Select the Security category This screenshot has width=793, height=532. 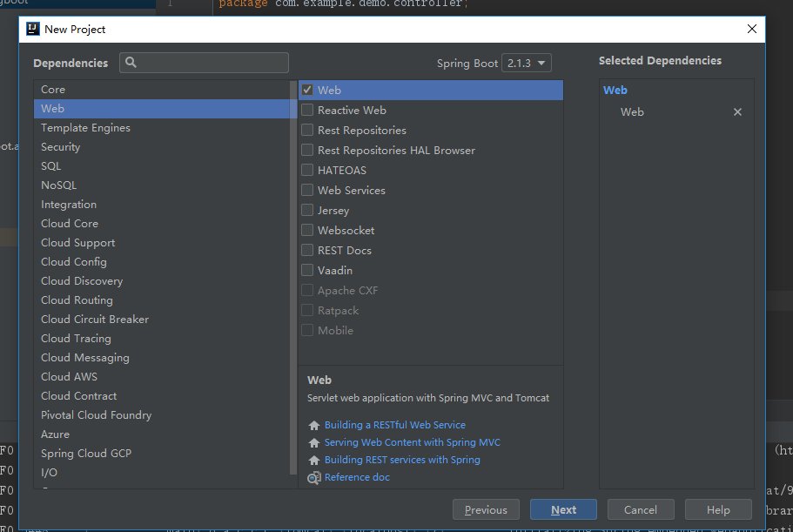point(162,147)
